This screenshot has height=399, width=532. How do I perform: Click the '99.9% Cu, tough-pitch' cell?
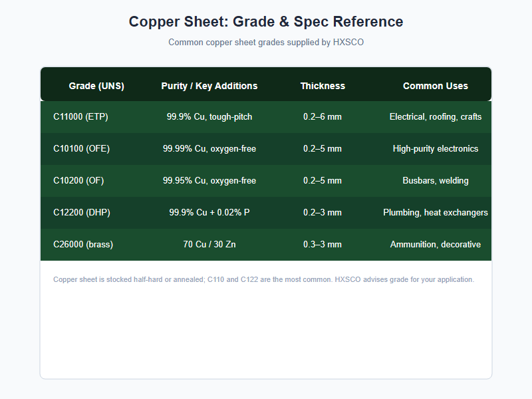pyautogui.click(x=209, y=117)
